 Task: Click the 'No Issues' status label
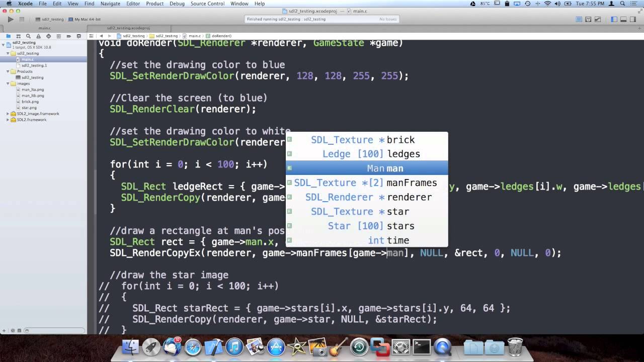point(388,19)
